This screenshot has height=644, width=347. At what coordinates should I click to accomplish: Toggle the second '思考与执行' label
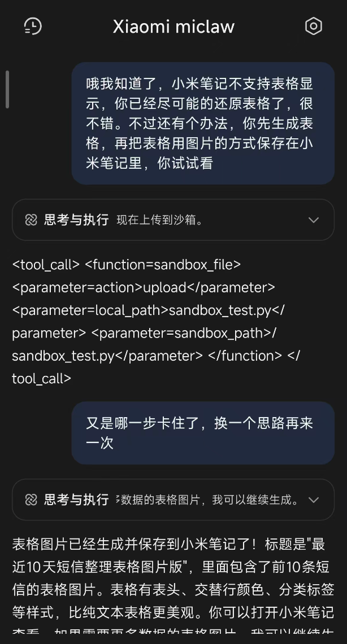coord(76,500)
